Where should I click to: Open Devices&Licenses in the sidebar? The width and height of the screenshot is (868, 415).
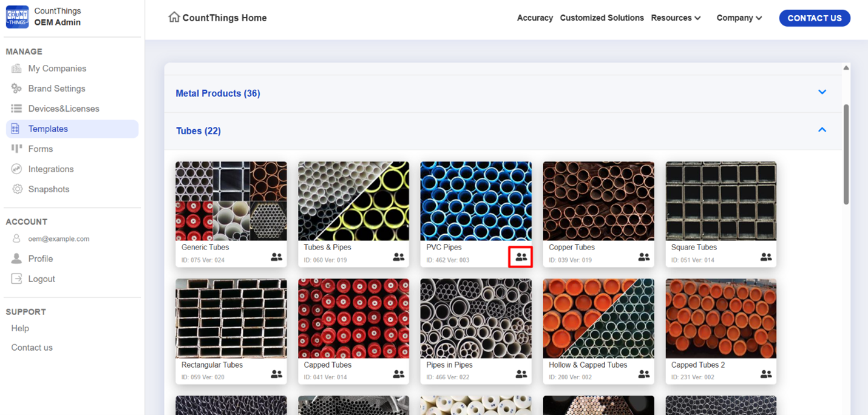pos(63,109)
